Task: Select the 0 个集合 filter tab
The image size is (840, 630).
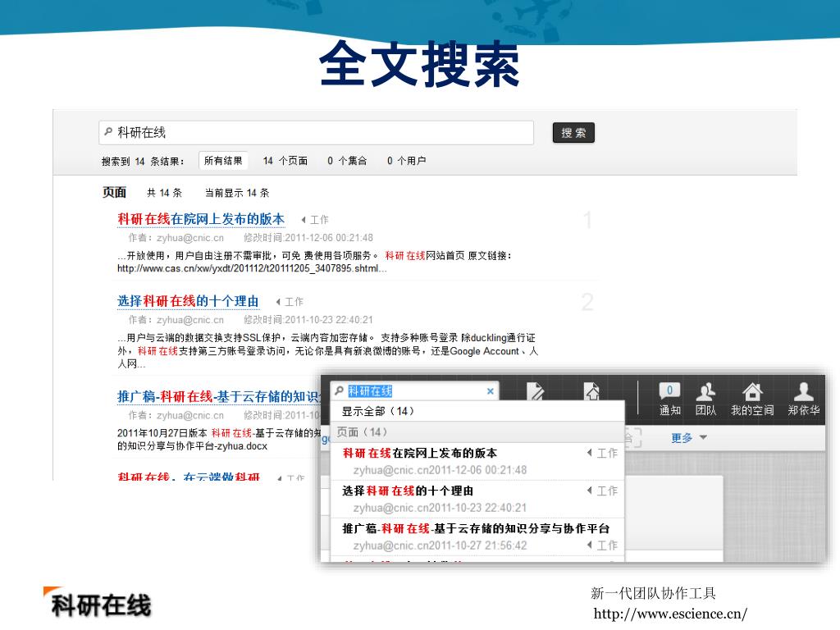Action: tap(347, 161)
